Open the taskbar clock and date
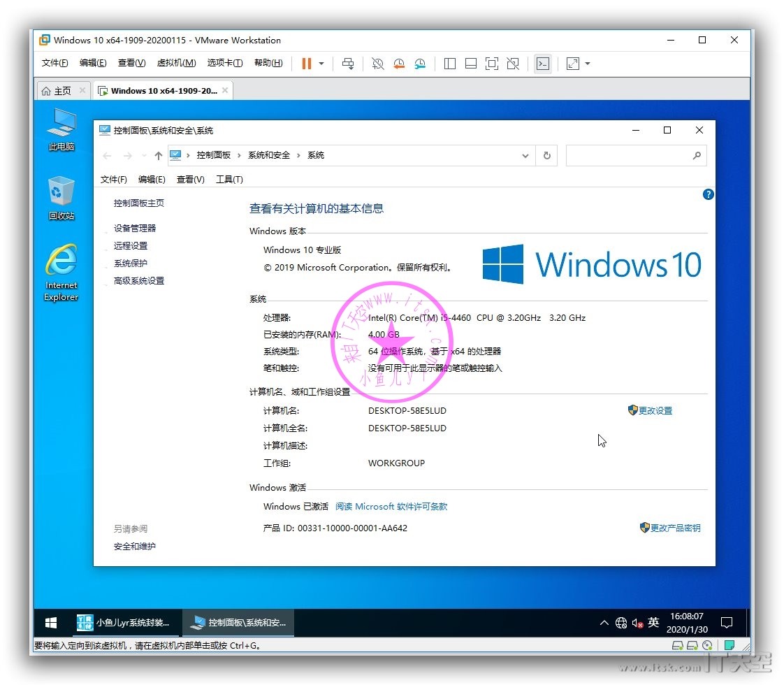 click(687, 623)
